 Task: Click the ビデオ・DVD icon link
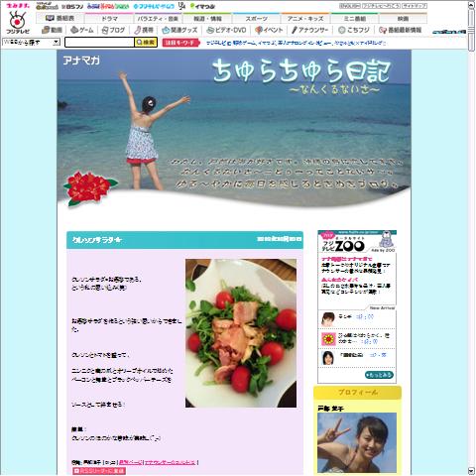(x=226, y=30)
